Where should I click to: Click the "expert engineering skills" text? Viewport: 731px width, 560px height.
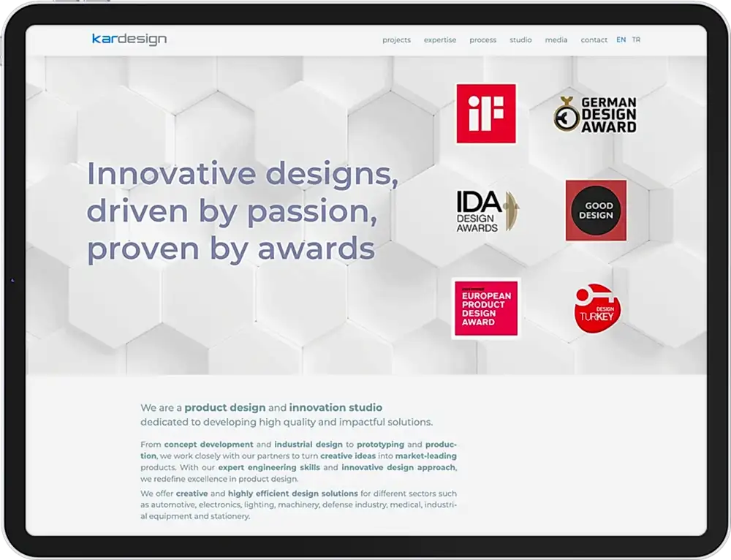point(269,467)
